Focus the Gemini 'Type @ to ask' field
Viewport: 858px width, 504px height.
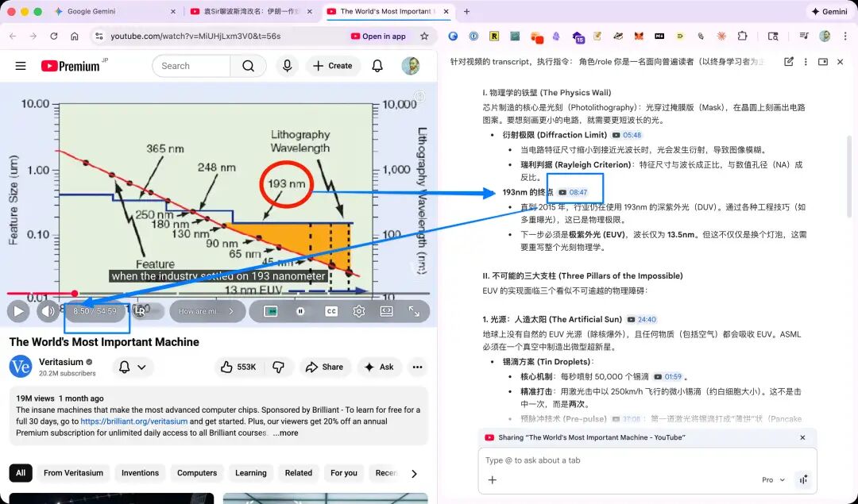647,460
